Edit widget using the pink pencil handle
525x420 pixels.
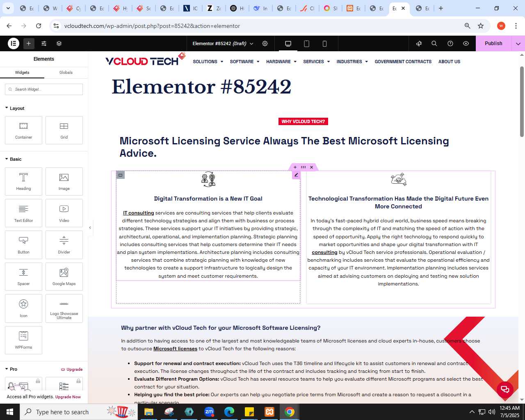coord(296,175)
